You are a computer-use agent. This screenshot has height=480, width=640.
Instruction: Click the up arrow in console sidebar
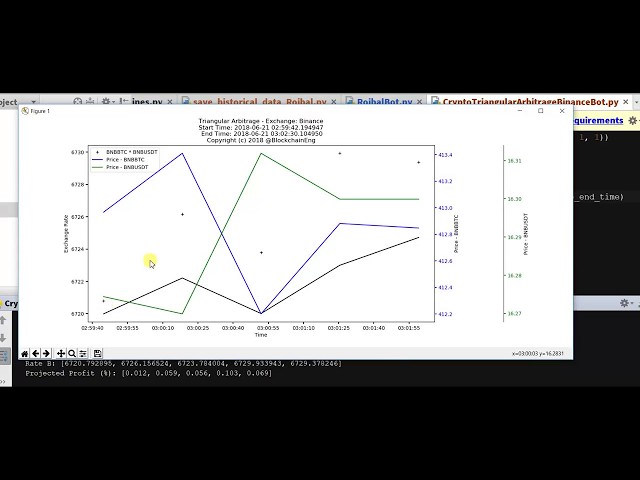click(x=3, y=320)
